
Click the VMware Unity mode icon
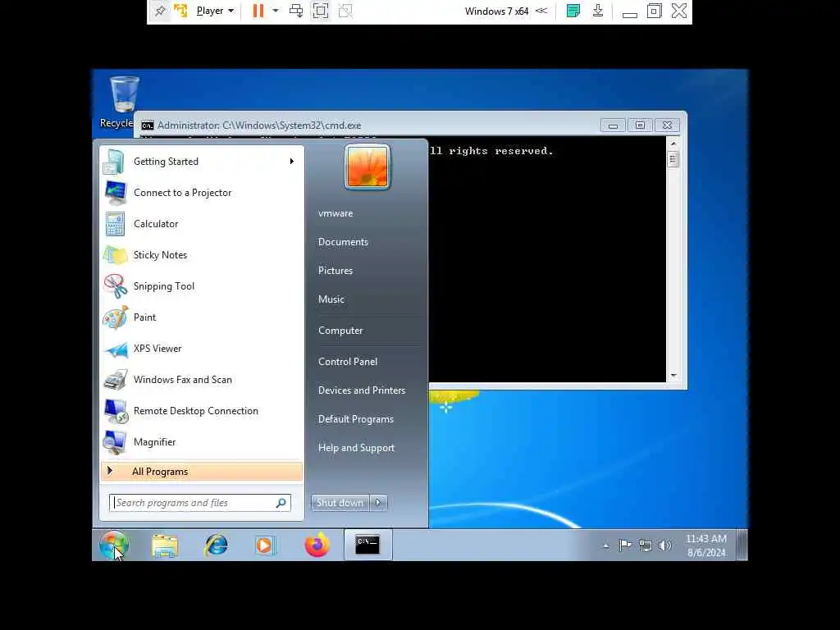(x=345, y=11)
